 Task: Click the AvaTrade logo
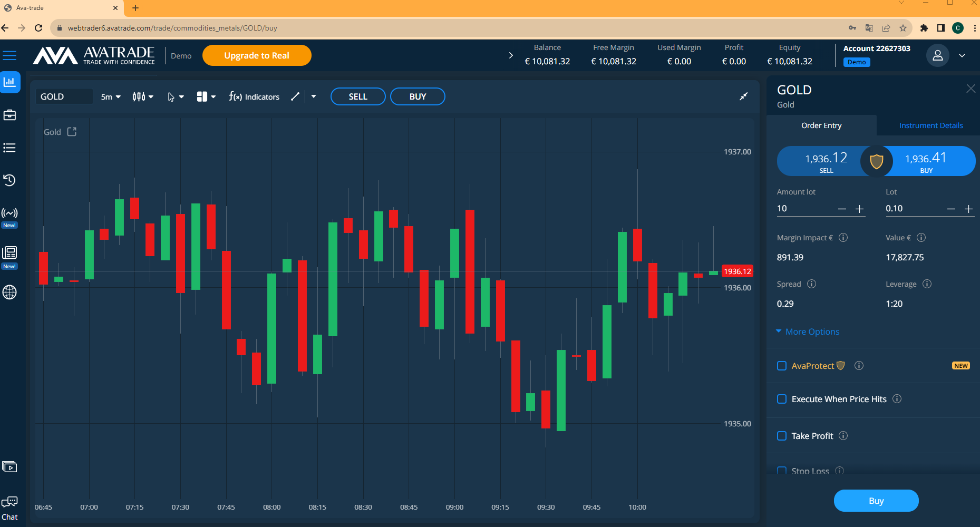[x=94, y=55]
